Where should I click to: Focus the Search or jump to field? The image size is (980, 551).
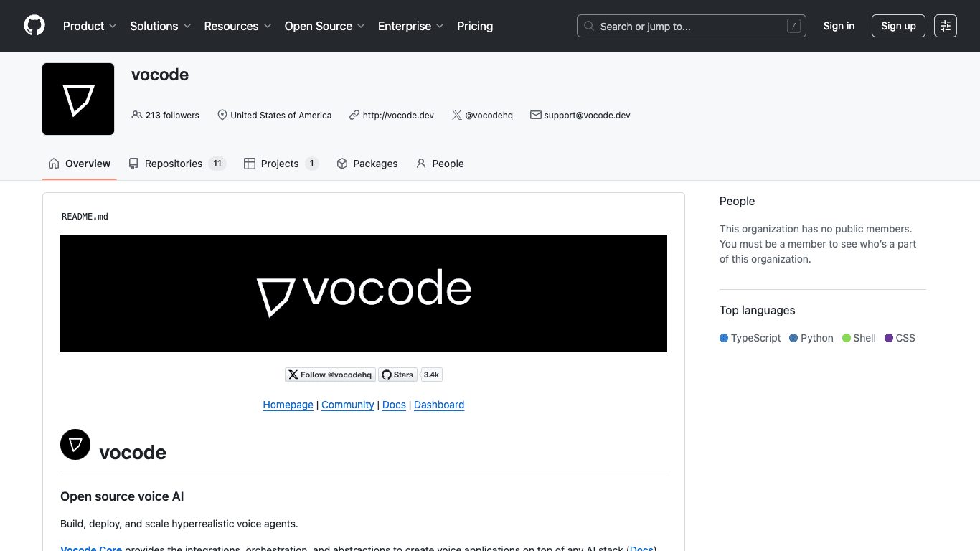(x=692, y=26)
